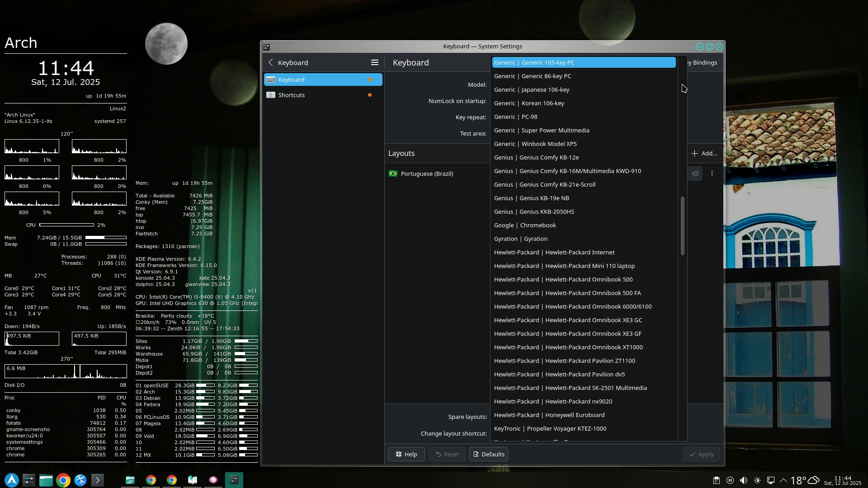This screenshot has height=488, width=868.
Task: Expand hidden system tray icons arrow
Action: tap(783, 480)
